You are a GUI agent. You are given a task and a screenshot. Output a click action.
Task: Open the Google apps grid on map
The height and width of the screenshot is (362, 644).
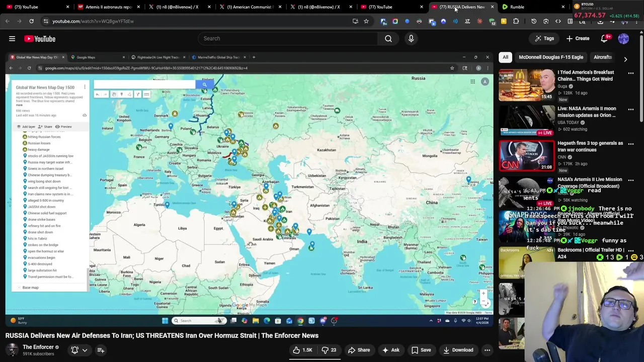pos(472,81)
